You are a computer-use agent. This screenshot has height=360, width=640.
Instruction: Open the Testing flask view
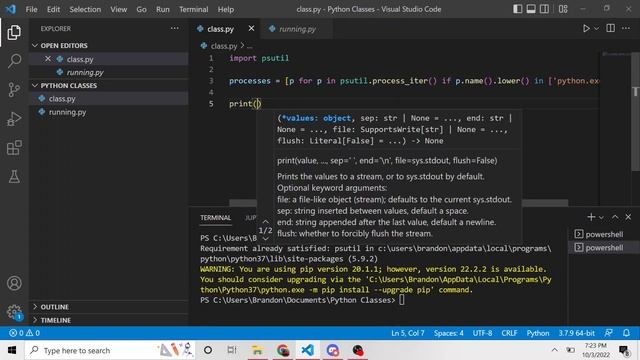click(x=14, y=177)
